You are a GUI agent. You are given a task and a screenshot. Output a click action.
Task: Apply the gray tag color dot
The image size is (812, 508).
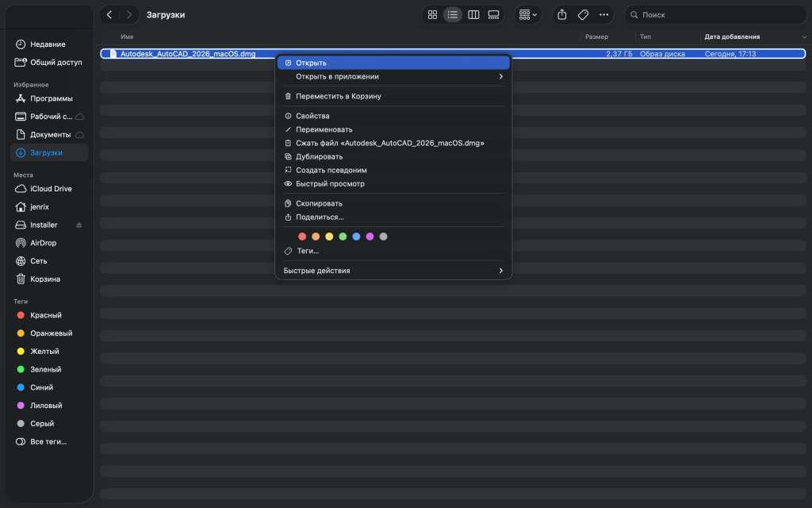pyautogui.click(x=383, y=237)
